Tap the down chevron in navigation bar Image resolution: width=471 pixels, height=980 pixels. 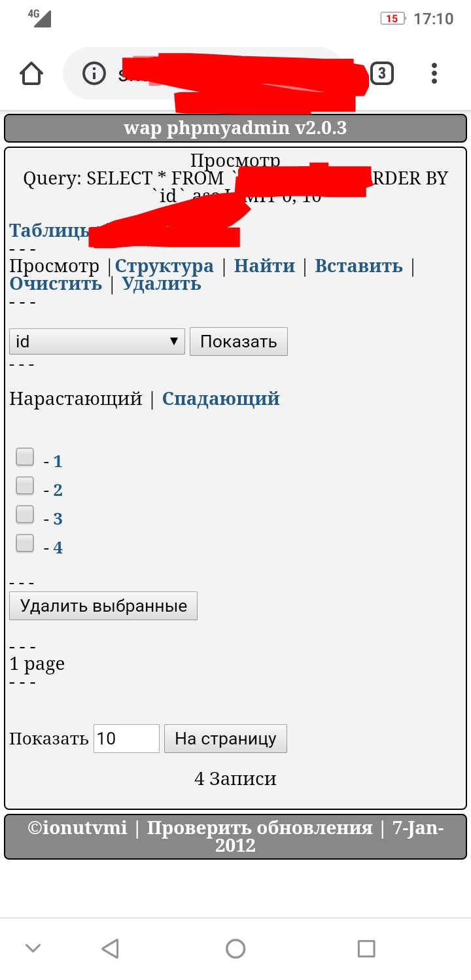click(x=33, y=948)
